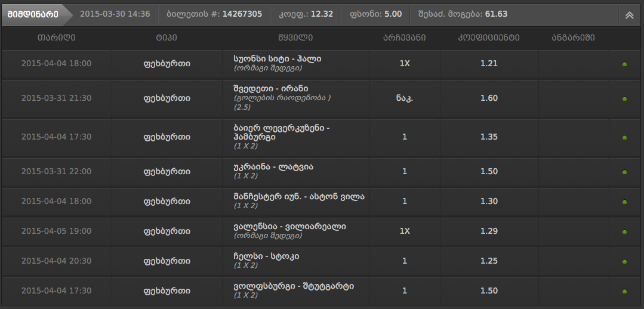Click match მანჩესტერ იუნ. - ასტონ ვილა
This screenshot has width=644, height=309.
[x=299, y=197]
